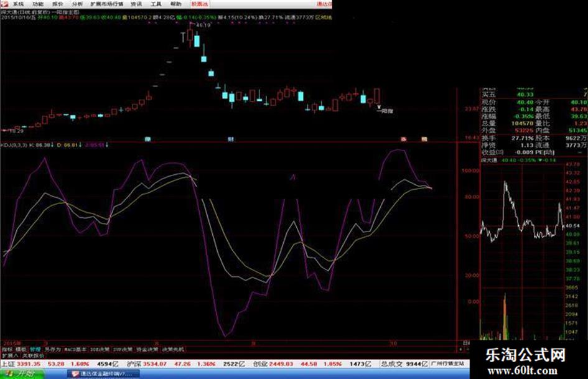Viewport: 588px width, 379px height.
Task: Click the Windows 开始 Start button
Action: pyautogui.click(x=22, y=374)
